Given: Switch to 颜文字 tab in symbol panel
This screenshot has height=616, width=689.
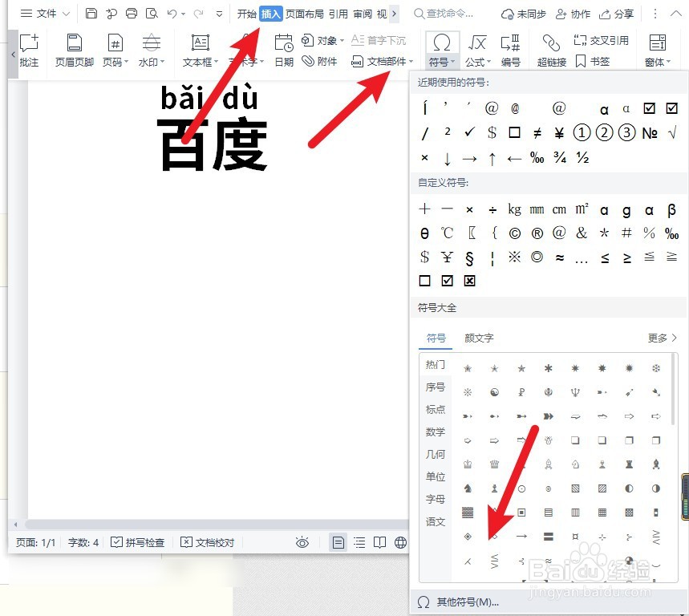Looking at the screenshot, I should (x=479, y=338).
